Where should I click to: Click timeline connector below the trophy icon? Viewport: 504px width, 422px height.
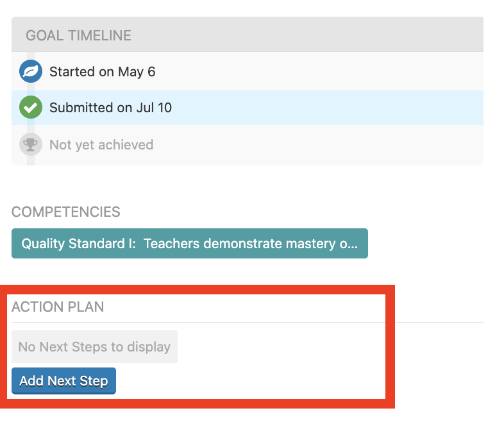tap(31, 161)
